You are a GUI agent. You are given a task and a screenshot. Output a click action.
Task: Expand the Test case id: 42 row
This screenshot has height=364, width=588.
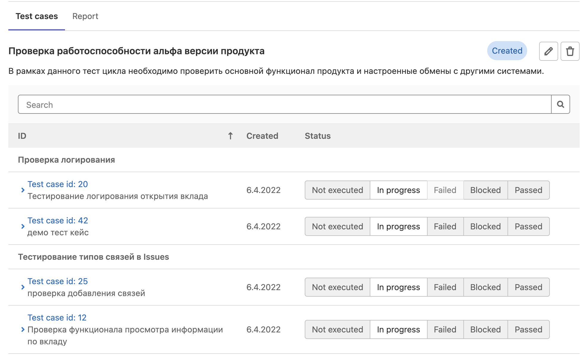click(x=23, y=226)
